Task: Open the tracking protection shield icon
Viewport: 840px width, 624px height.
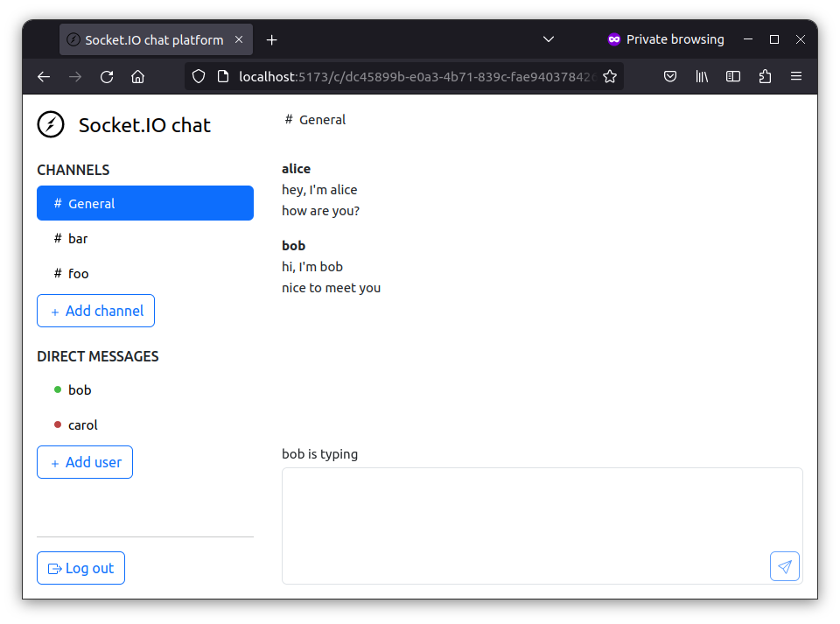Action: pos(199,76)
